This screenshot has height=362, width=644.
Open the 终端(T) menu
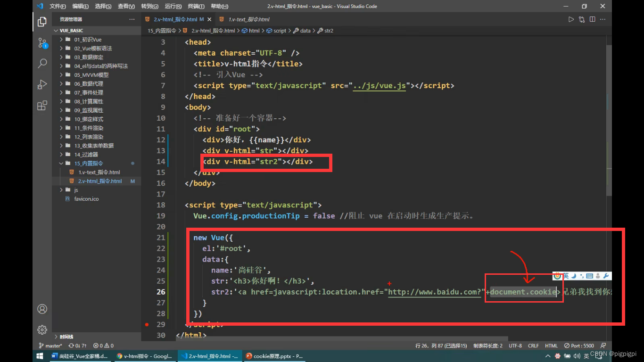pyautogui.click(x=196, y=6)
